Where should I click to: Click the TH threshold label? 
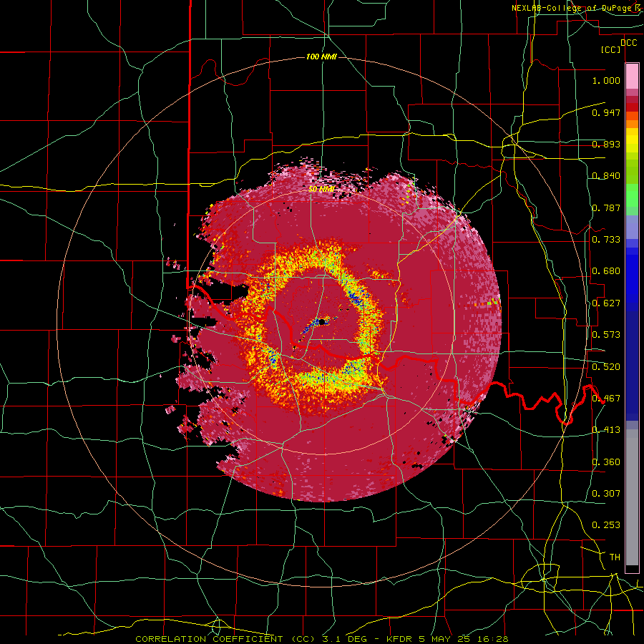click(615, 557)
